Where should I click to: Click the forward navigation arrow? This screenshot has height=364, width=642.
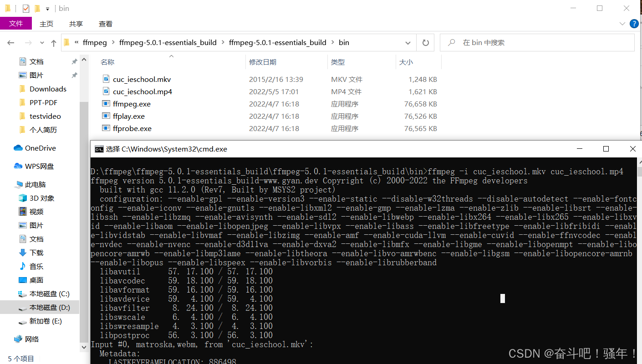tap(28, 43)
